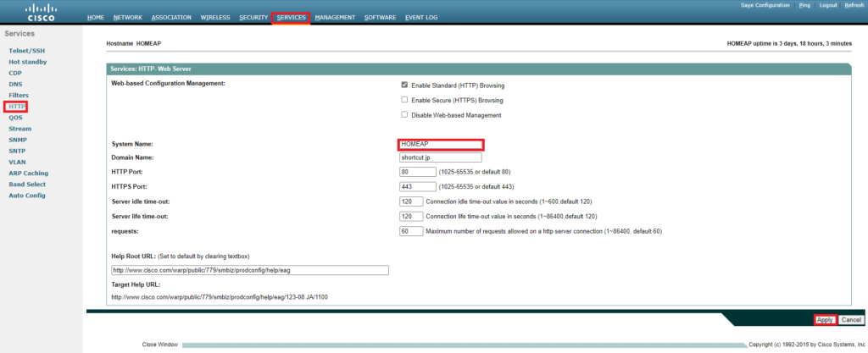Click the Ping link
The height and width of the screenshot is (353, 868).
[804, 5]
